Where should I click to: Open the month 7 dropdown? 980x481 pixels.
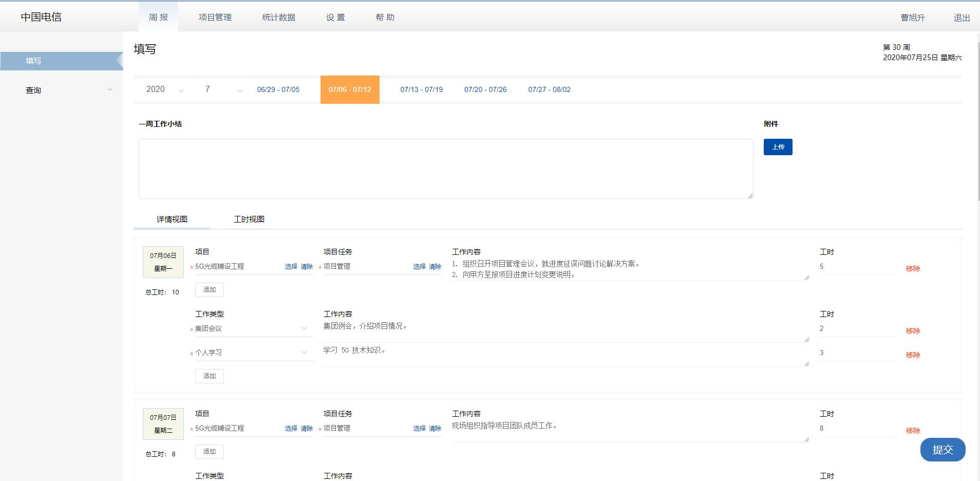[223, 89]
